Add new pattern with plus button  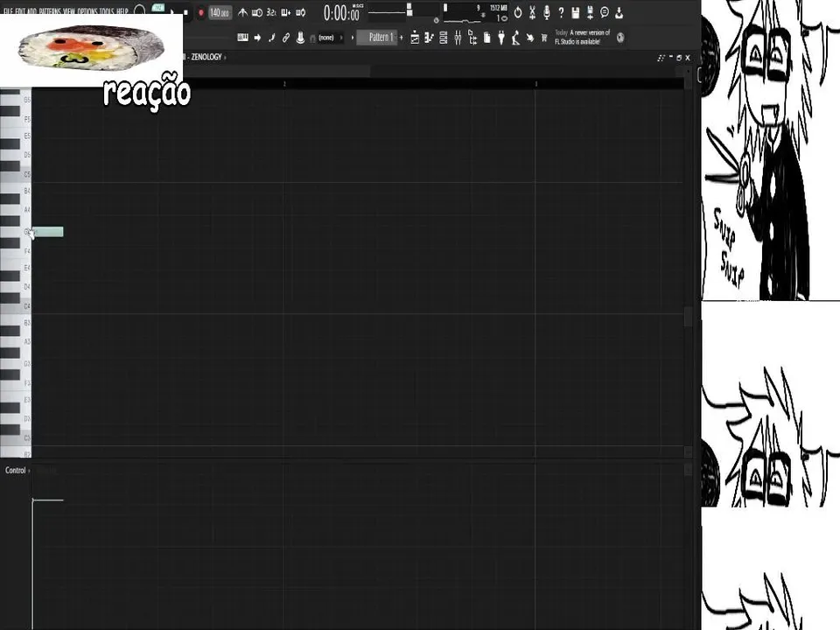(402, 38)
